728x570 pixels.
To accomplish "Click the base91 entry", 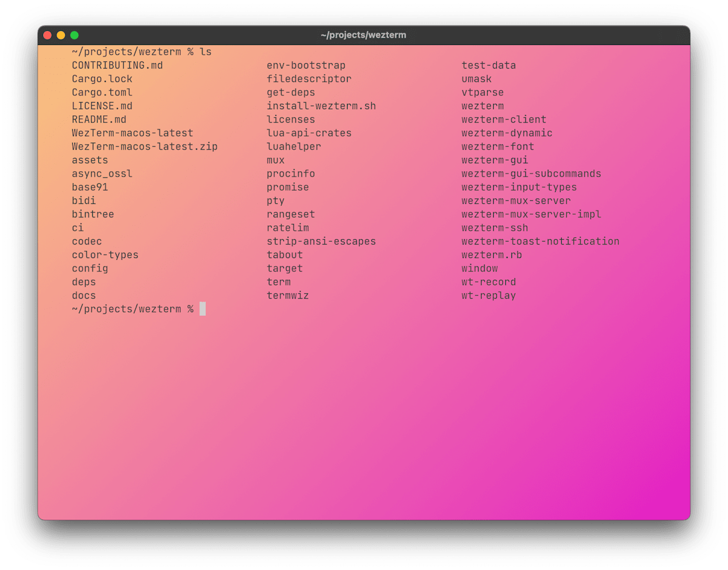I will pos(90,187).
